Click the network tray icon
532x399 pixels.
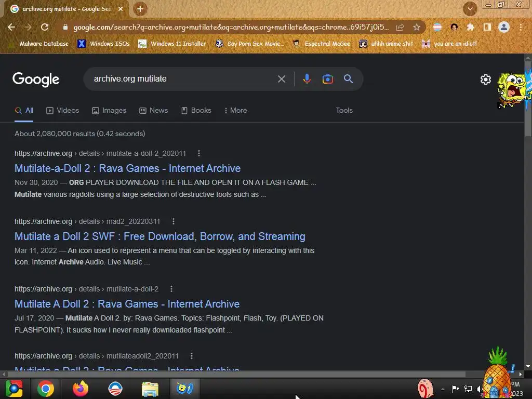[468, 389]
